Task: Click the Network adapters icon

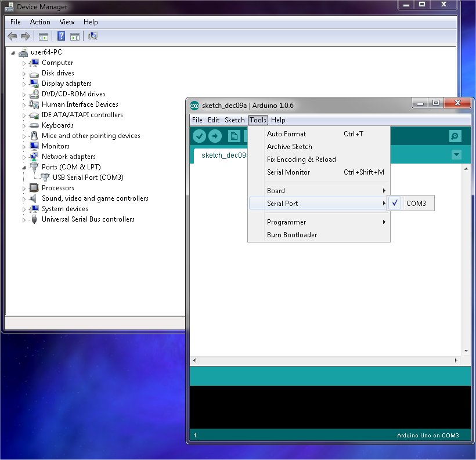Action: tap(34, 157)
